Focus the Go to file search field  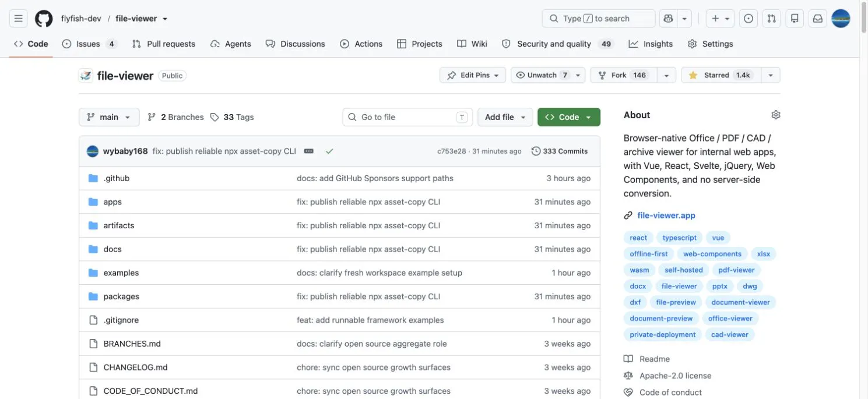pos(407,117)
